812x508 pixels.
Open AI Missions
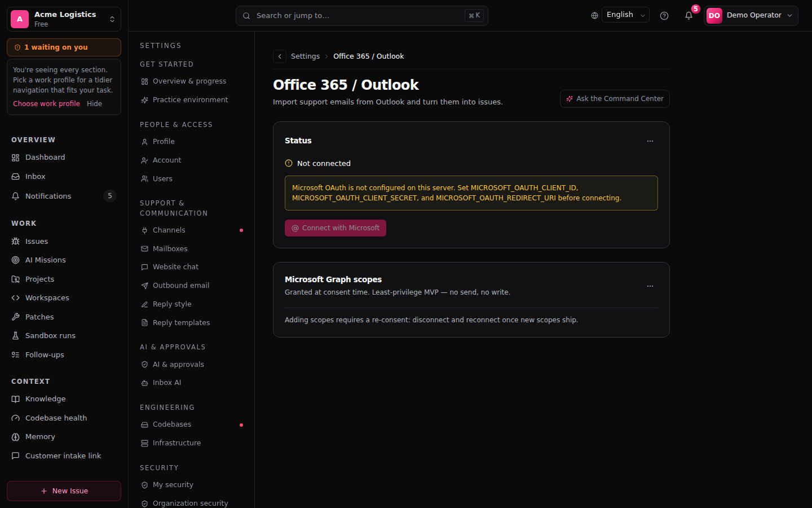64,260
